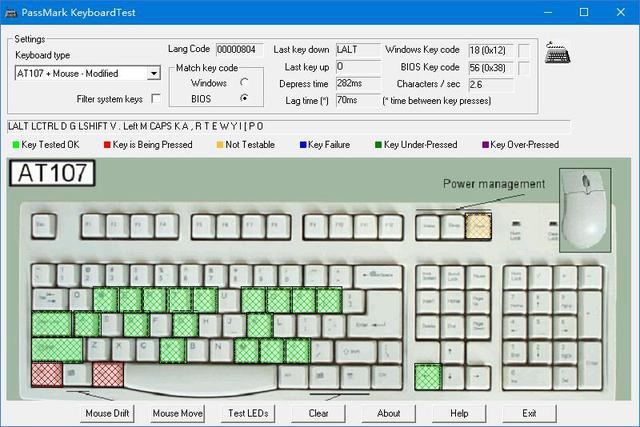This screenshot has width=640, height=427.
Task: Click the B key on the keyboard image
Action: [197, 350]
